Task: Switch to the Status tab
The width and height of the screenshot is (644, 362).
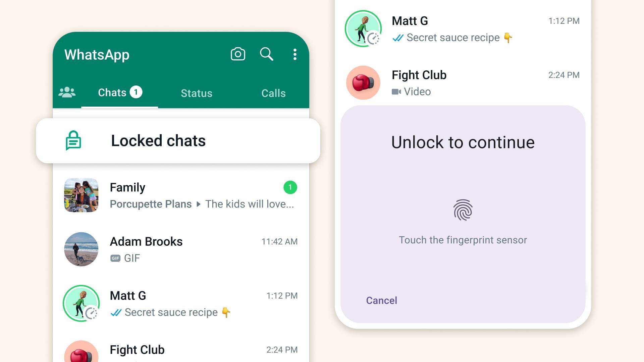Action: [196, 93]
